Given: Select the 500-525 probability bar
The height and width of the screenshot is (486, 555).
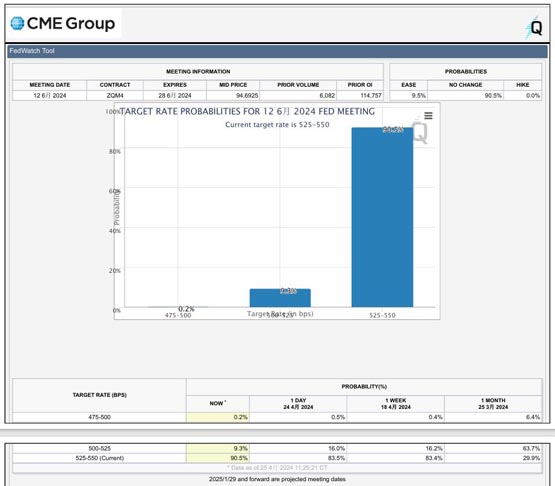Looking at the screenshot, I should click(280, 298).
